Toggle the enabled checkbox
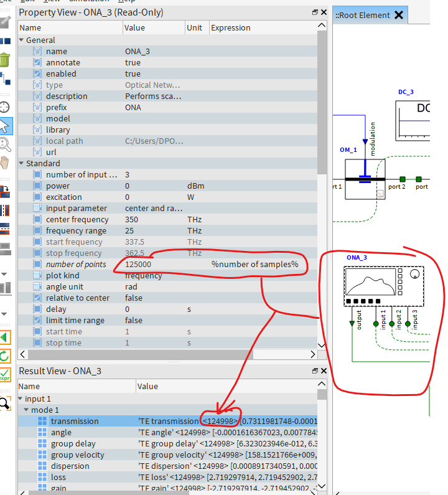This screenshot has height=495, width=448. click(x=37, y=73)
